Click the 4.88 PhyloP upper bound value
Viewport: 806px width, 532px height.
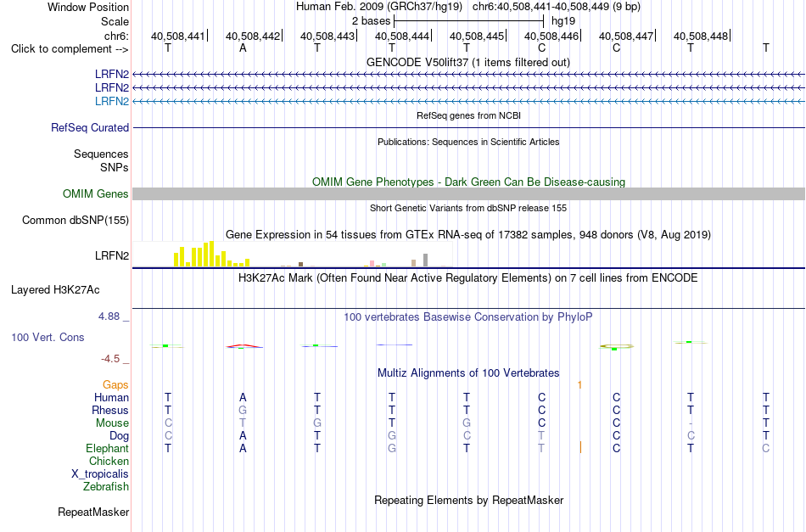click(109, 316)
